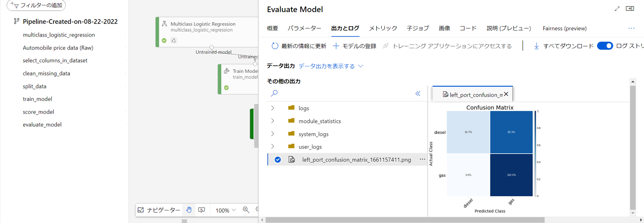Viewport: 644px width, 223px height.
Task: Switch to the 概要 tab
Action: (273, 28)
